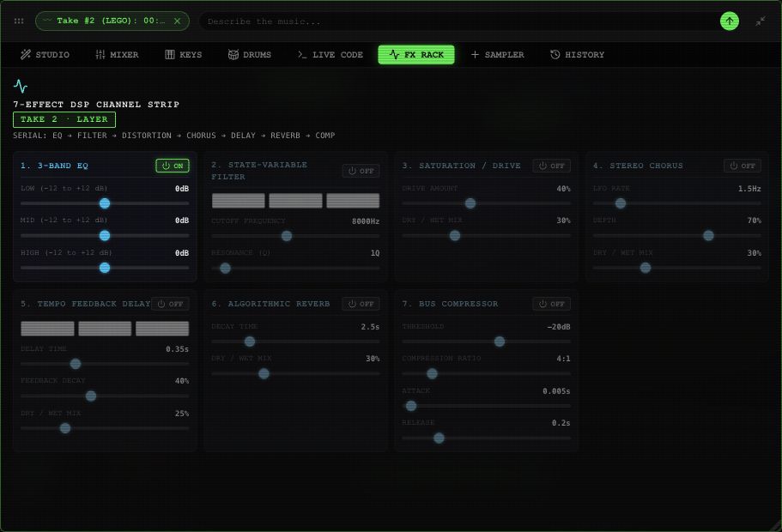The width and height of the screenshot is (782, 532).
Task: Enable Saturation / Drive effect
Action: [552, 166]
